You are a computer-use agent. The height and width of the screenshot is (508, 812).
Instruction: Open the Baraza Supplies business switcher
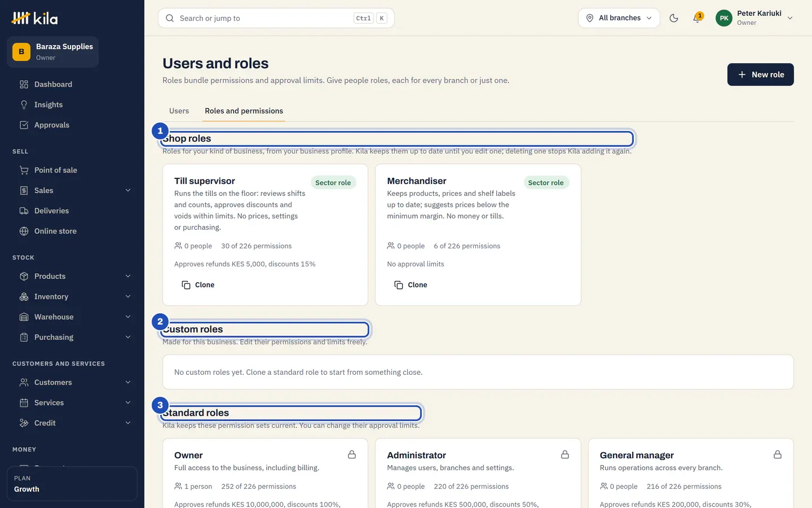53,52
